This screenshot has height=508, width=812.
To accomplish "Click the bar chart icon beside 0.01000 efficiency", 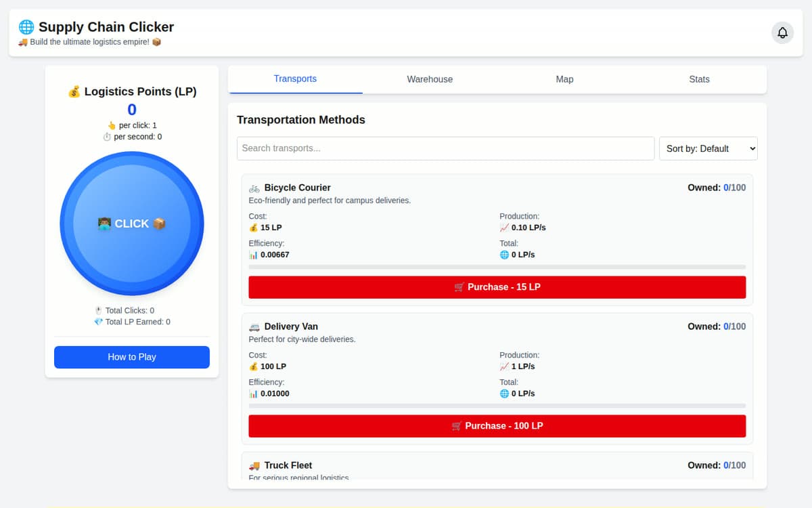I will point(254,394).
